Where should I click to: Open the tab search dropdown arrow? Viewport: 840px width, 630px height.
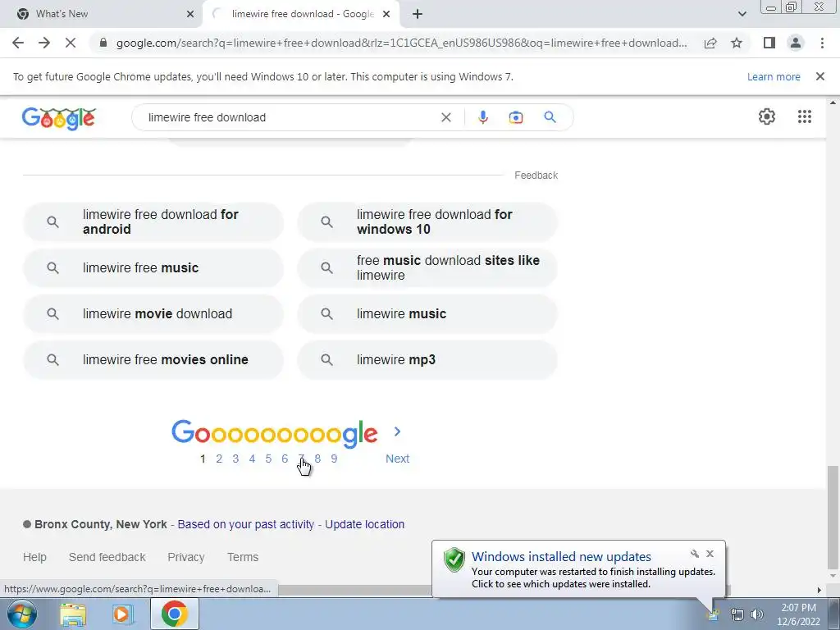click(742, 14)
